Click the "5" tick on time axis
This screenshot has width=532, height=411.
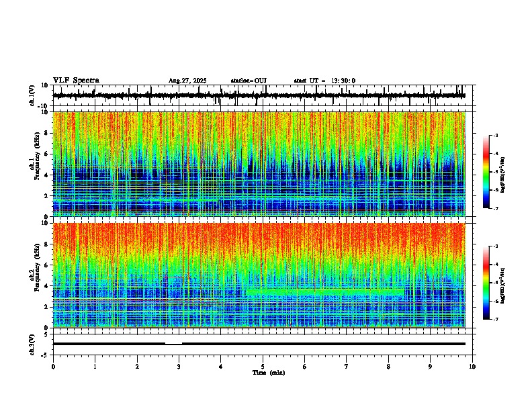coord(263,367)
